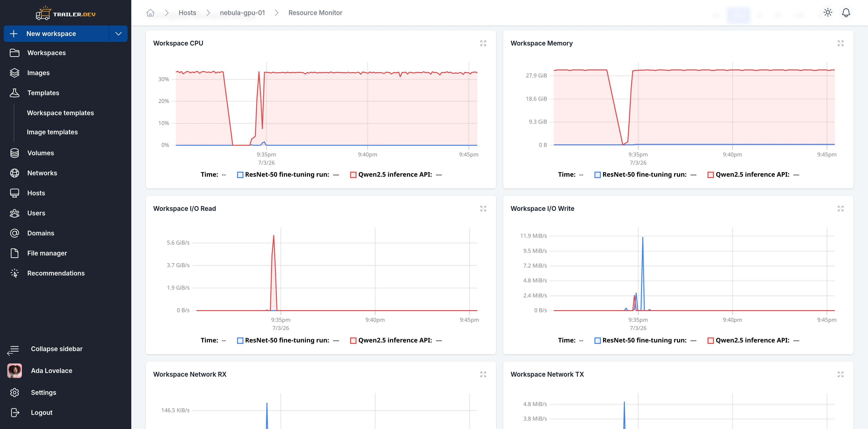Select the Templates menu item
This screenshot has height=429, width=868.
pos(66,93)
